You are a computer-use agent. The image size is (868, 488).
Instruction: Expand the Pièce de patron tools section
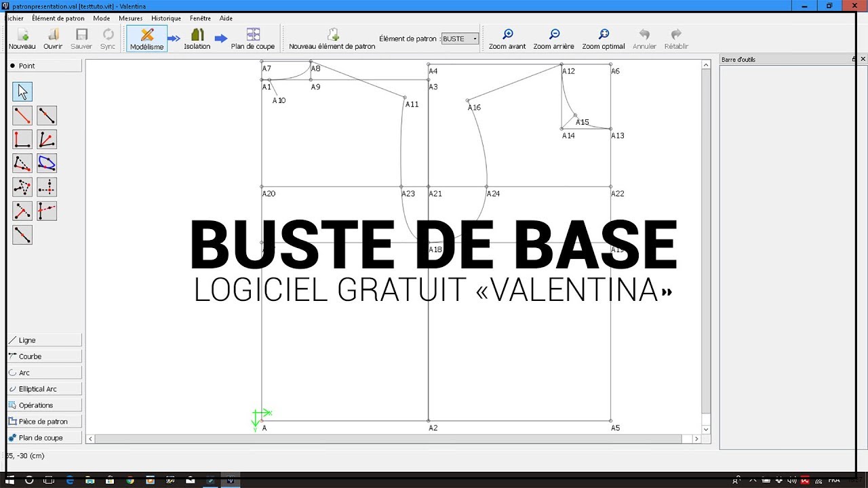tap(45, 422)
